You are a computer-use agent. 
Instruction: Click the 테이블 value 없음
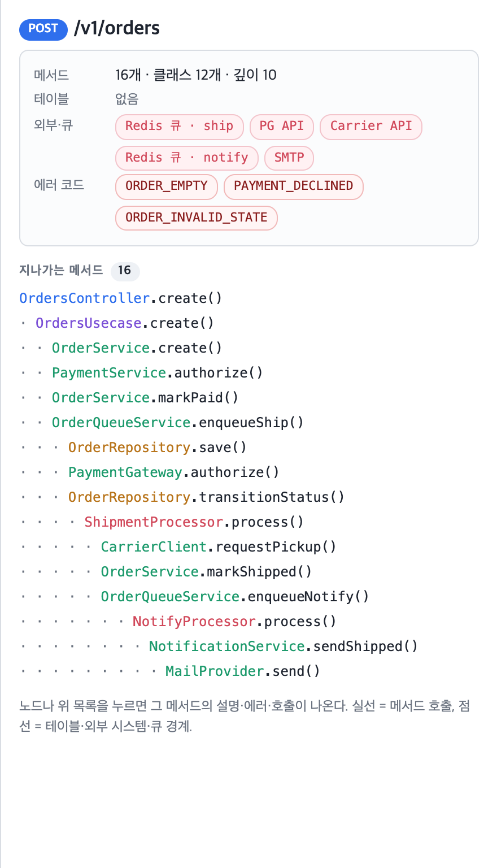pos(127,99)
